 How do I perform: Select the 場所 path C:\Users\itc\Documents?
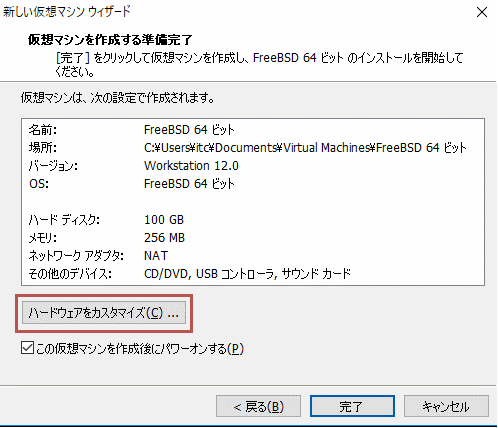point(305,147)
